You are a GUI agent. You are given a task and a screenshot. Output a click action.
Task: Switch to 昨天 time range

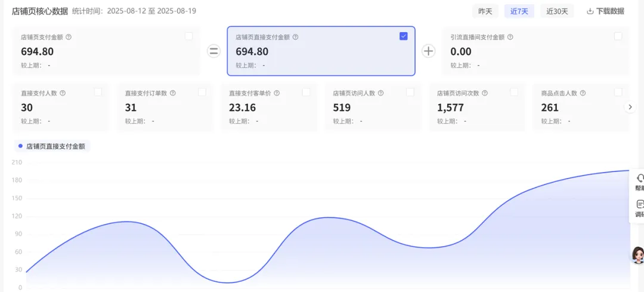(x=485, y=11)
